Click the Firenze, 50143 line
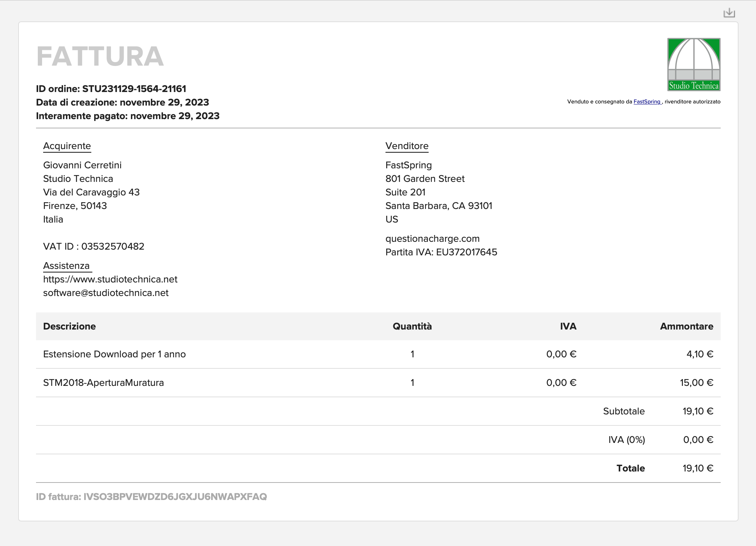Viewport: 756px width, 546px height. (x=75, y=206)
